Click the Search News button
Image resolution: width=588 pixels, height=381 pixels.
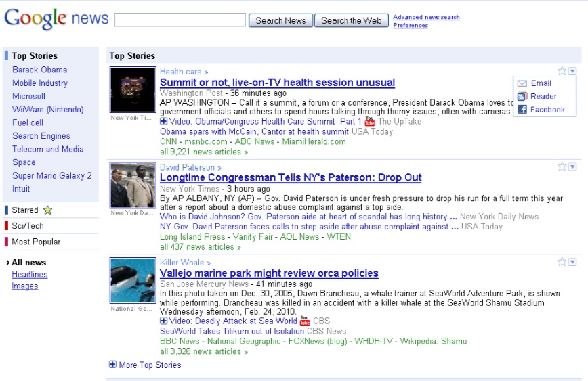pyautogui.click(x=280, y=20)
